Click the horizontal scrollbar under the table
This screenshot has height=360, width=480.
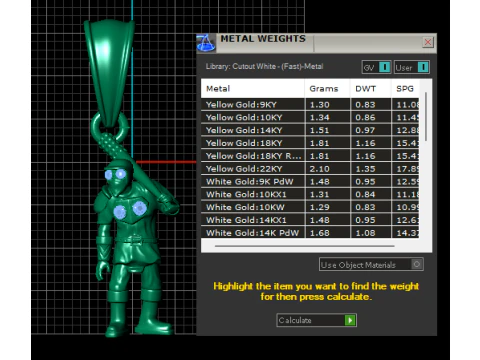[305, 246]
